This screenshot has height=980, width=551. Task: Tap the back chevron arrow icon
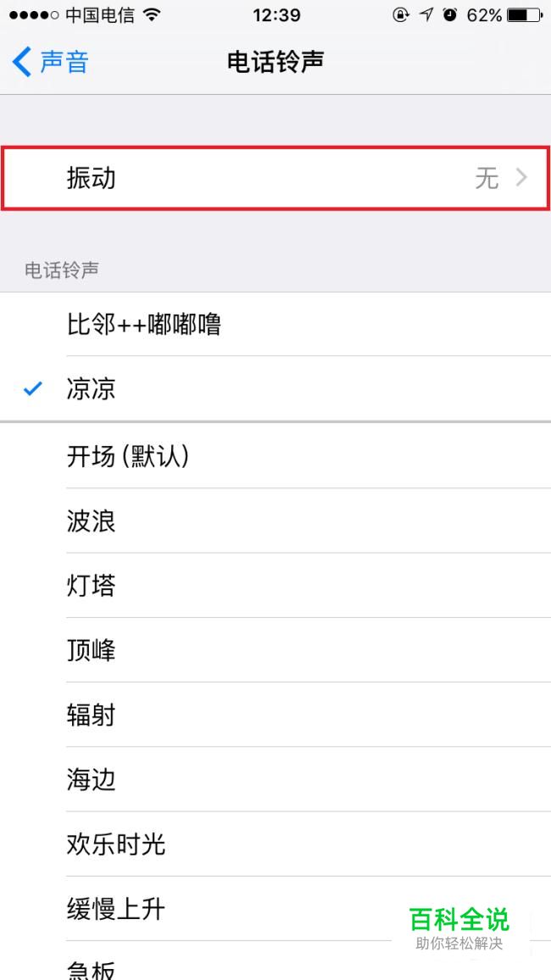(x=22, y=62)
